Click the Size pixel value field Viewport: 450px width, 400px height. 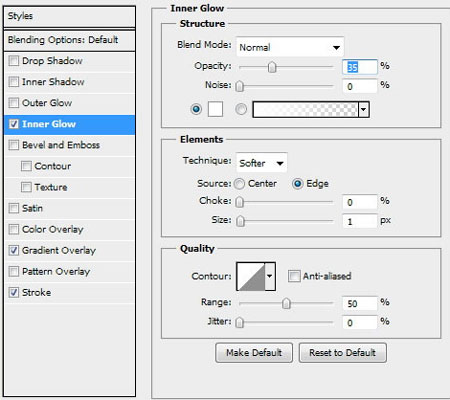[360, 221]
